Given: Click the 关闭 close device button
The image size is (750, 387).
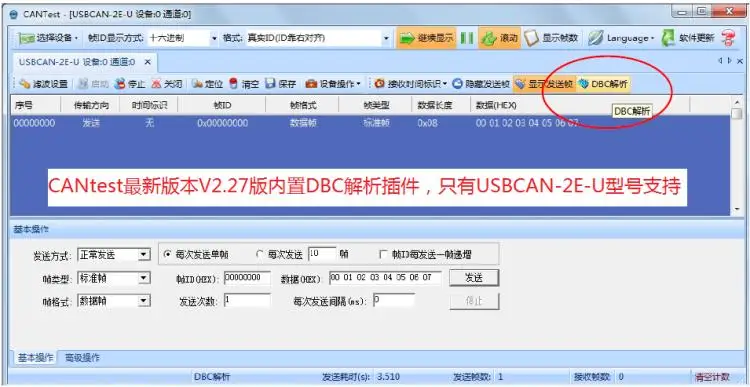Looking at the screenshot, I should click(x=167, y=84).
